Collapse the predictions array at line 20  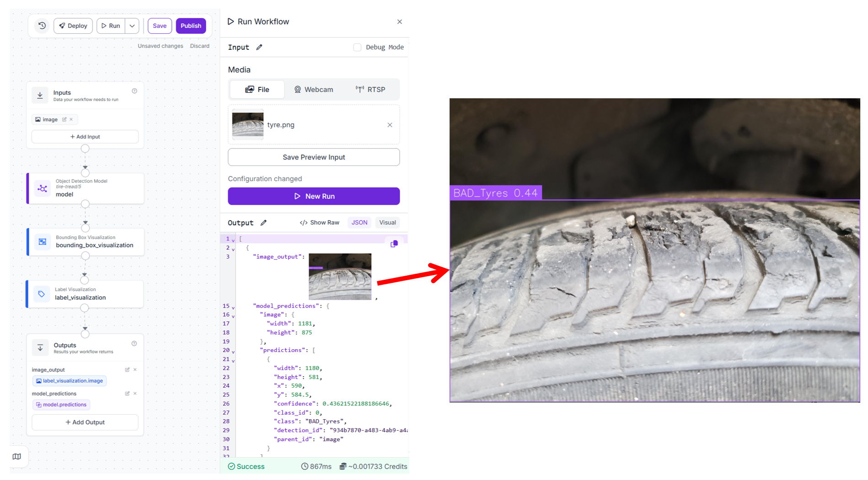click(x=233, y=351)
